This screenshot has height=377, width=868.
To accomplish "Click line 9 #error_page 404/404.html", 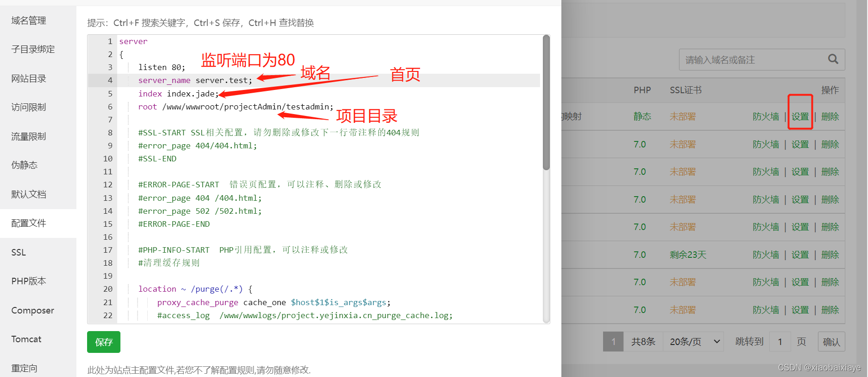I will tap(198, 146).
